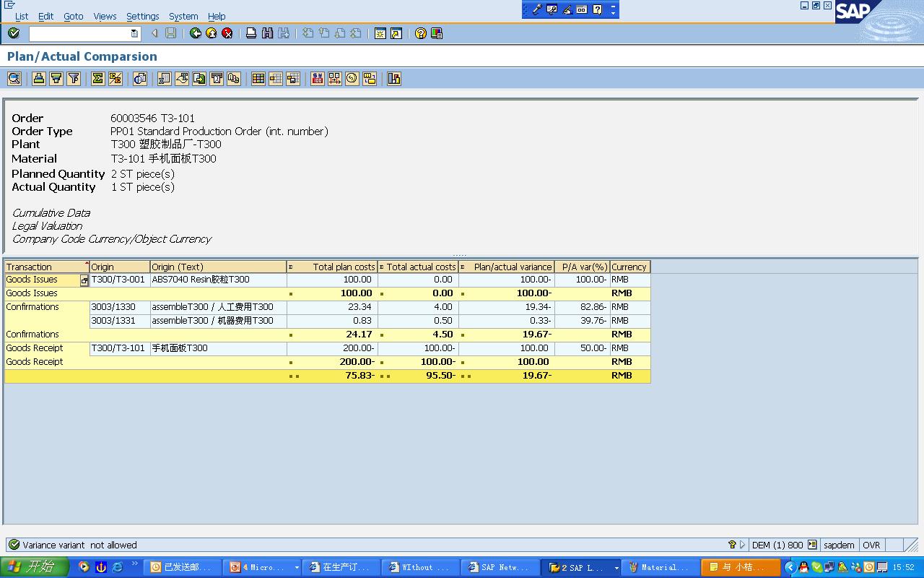
Task: Open the Goto menu
Action: [73, 16]
